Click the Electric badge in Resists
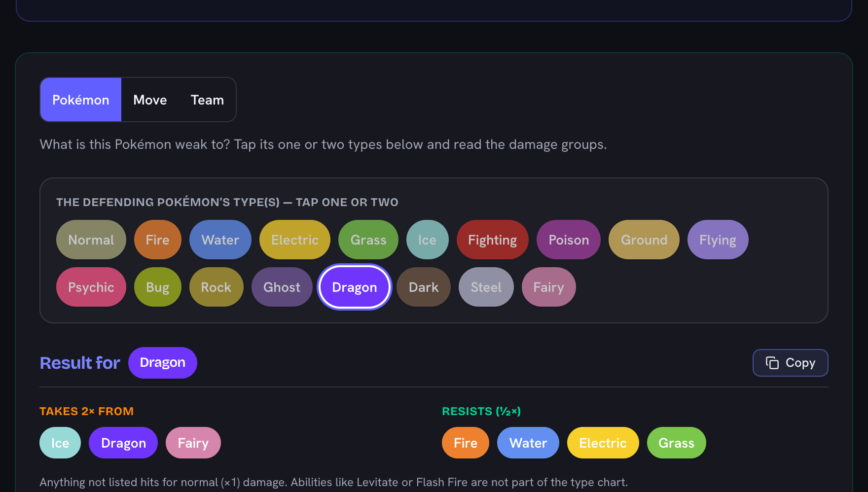Screen dimensions: 868x492 pos(603,443)
